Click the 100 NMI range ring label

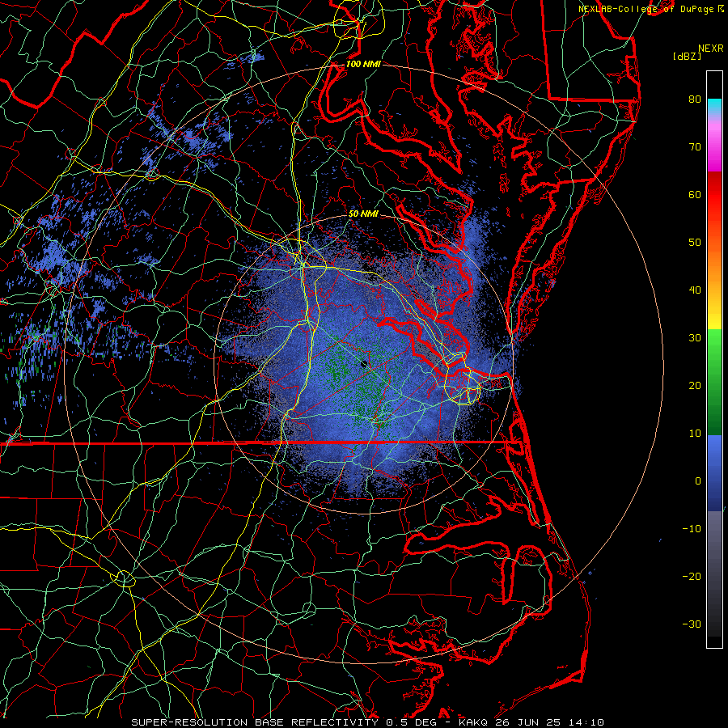click(x=363, y=64)
